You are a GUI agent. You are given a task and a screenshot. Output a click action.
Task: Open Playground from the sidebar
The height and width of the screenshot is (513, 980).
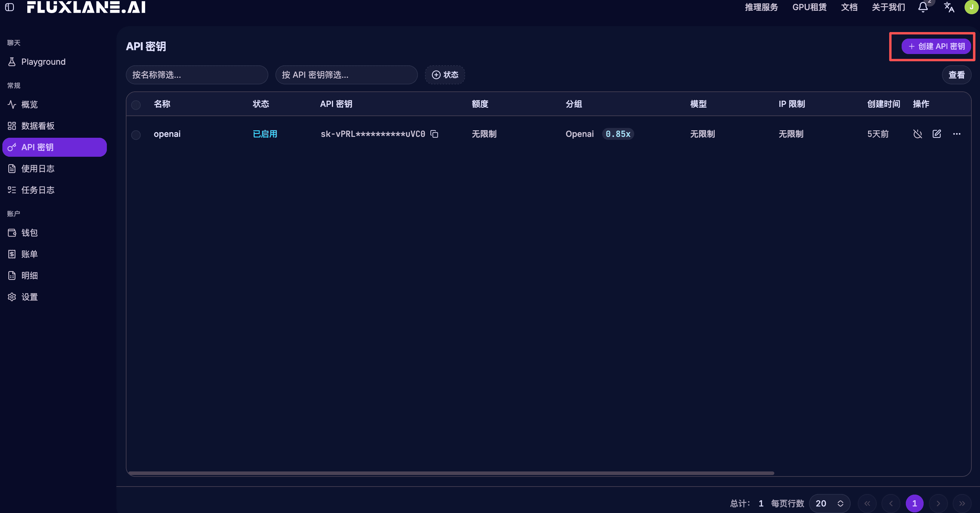54,62
